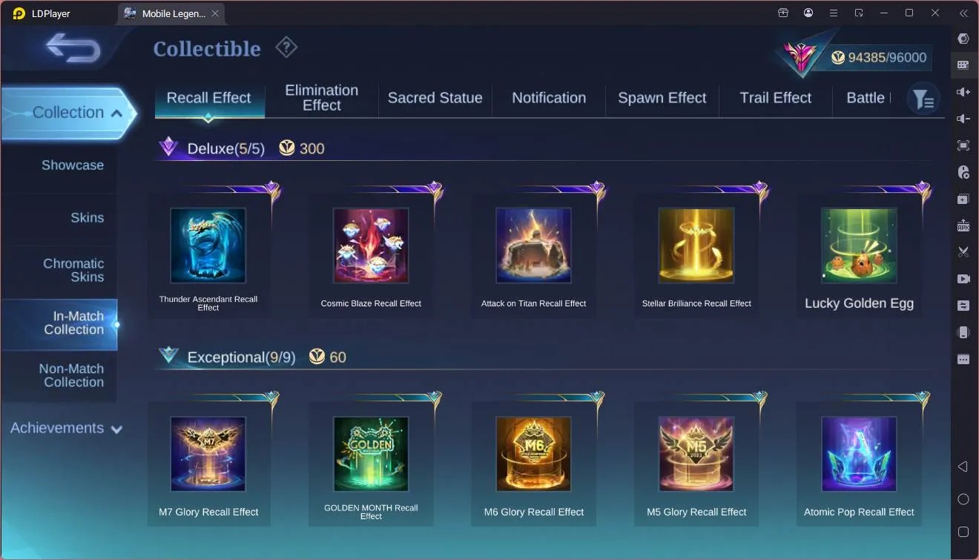Click the LDPlayer volume down icon
The height and width of the screenshot is (560, 979).
click(963, 119)
